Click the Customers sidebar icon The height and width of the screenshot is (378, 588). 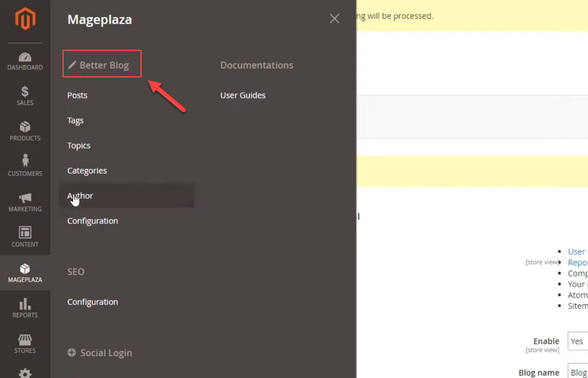click(x=25, y=162)
